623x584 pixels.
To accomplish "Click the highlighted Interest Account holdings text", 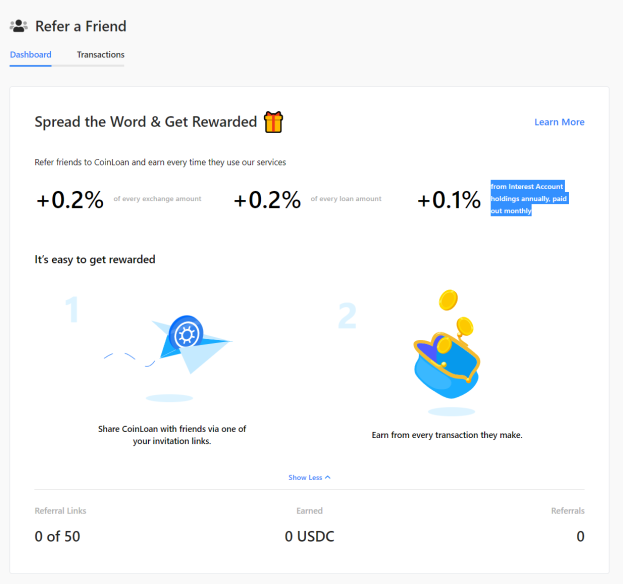I will tap(529, 198).
